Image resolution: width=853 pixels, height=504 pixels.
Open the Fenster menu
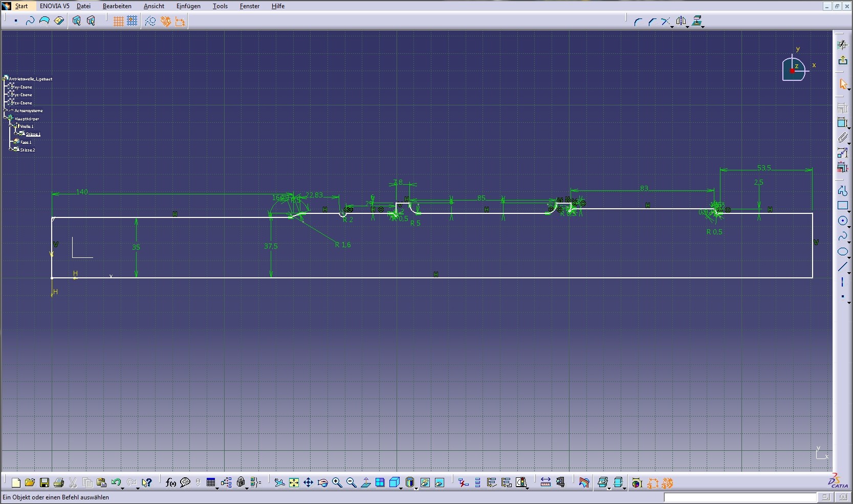pos(250,6)
